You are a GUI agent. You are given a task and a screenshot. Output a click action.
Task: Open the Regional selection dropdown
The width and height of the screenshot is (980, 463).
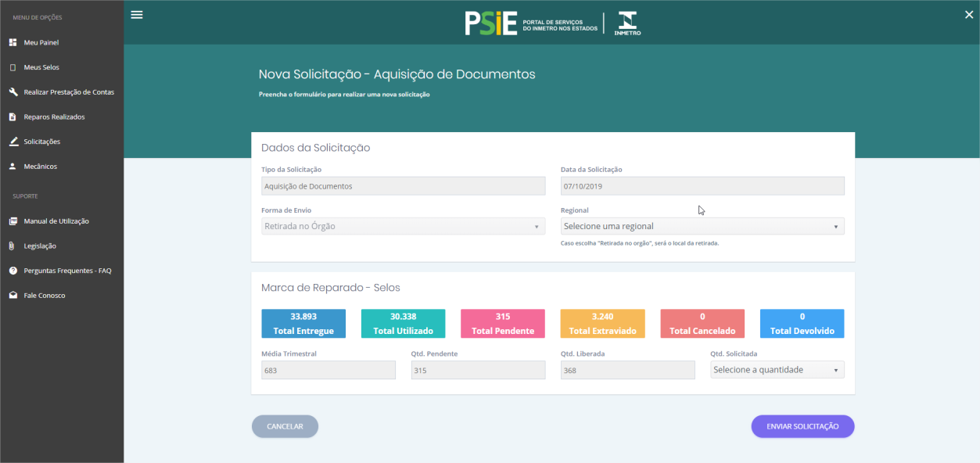click(702, 226)
